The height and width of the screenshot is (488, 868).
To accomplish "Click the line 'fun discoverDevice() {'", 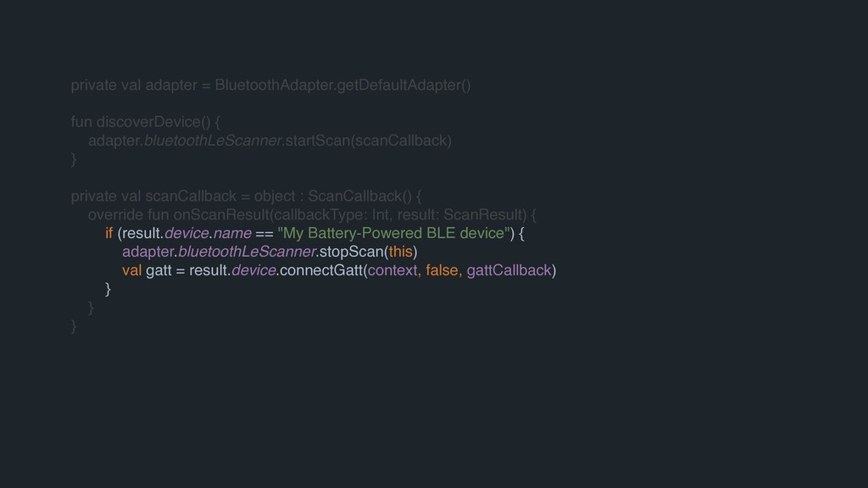I will coord(146,122).
